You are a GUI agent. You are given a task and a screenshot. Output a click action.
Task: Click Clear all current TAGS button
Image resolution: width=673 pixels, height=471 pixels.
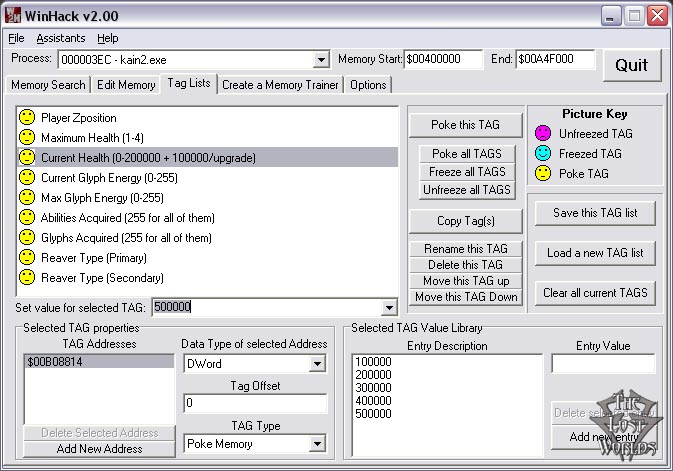[x=595, y=293]
